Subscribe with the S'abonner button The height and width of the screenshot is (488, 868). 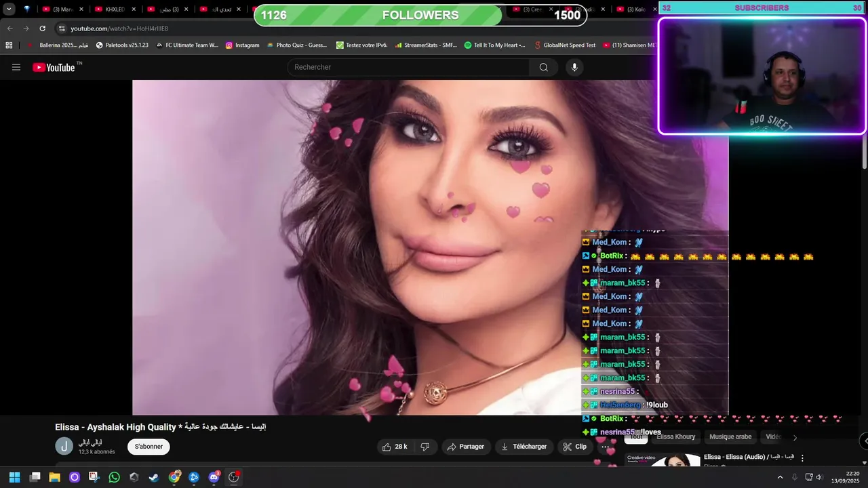(149, 447)
